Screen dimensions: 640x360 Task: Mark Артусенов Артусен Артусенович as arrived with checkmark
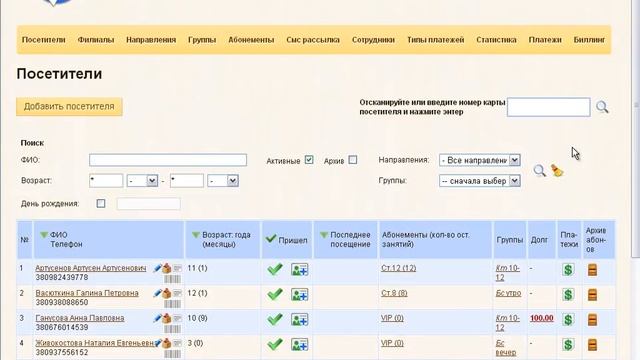coord(275,269)
